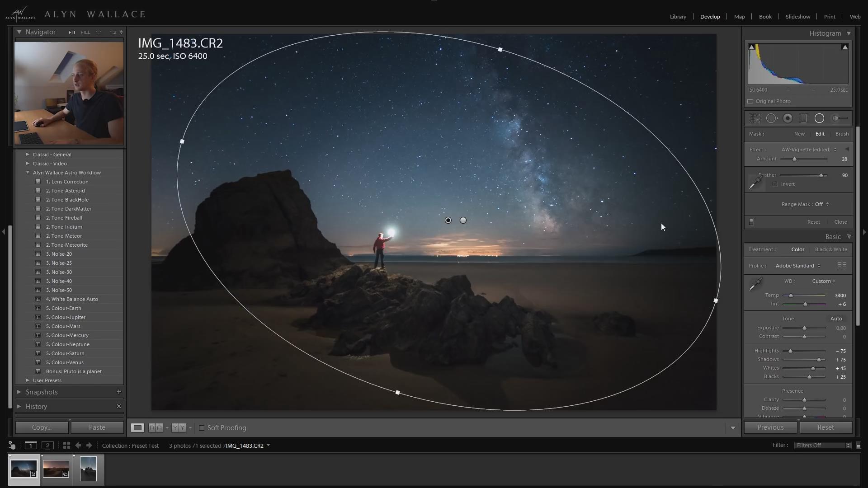Open the profile browser grid icon
The width and height of the screenshot is (868, 488).
[842, 266]
